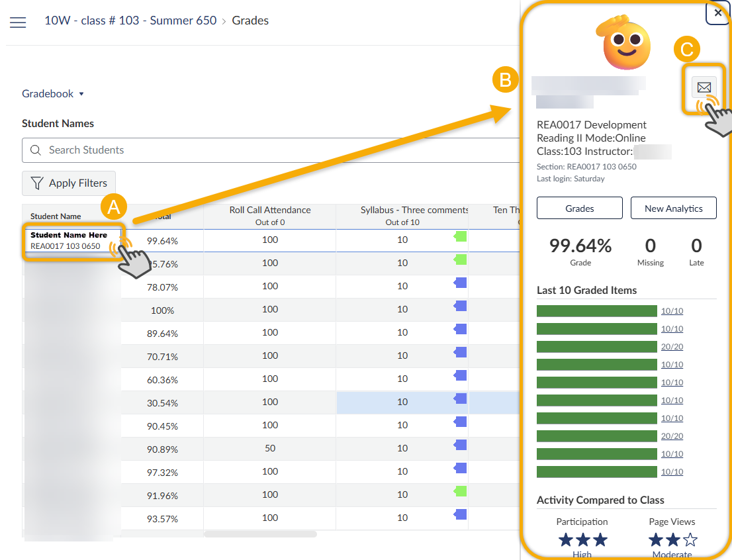This screenshot has height=560, width=732.
Task: Open the last 10/10 graded item link
Action: click(672, 472)
